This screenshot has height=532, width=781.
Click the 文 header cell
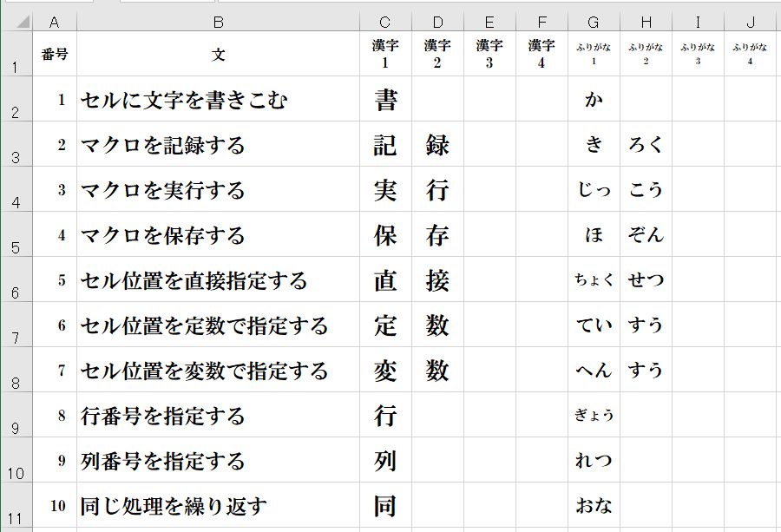coord(218,54)
